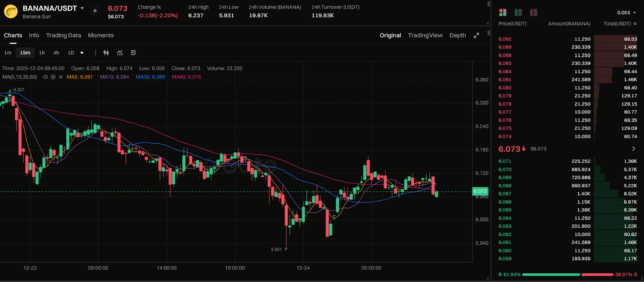Click the MA5: 6.091 label

click(x=80, y=77)
